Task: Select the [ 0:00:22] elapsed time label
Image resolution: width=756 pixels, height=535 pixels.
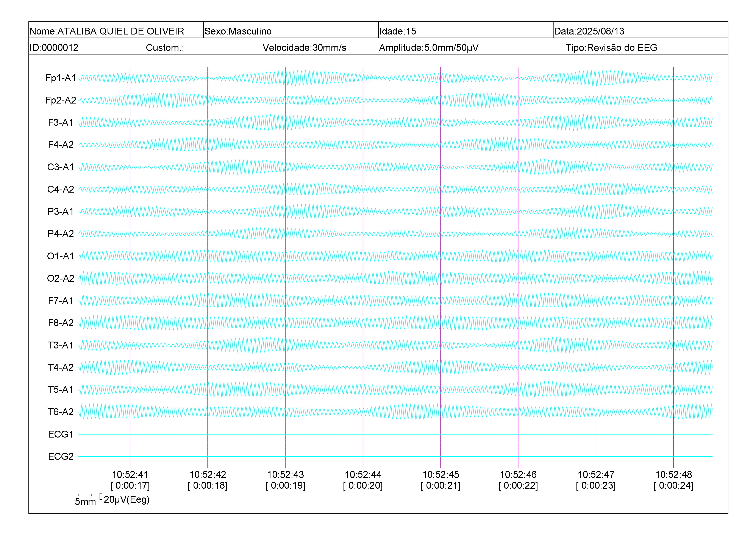Action: [x=518, y=486]
